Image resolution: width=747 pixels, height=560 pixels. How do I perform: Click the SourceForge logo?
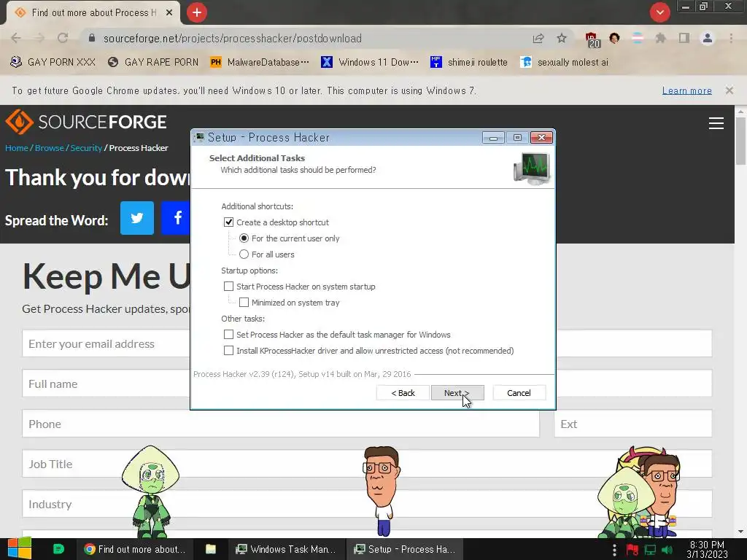86,122
